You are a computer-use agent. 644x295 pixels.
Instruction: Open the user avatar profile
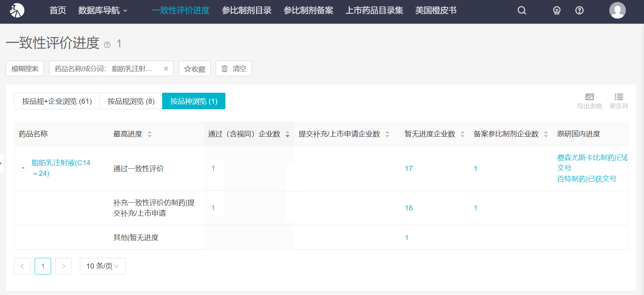618,10
